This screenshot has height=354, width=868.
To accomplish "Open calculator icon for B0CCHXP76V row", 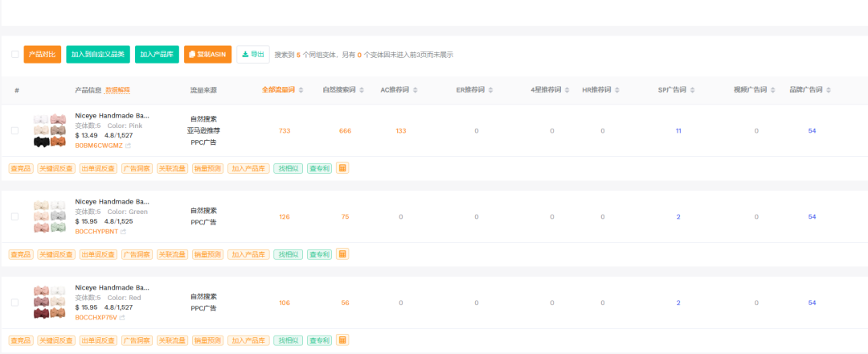I will click(342, 340).
